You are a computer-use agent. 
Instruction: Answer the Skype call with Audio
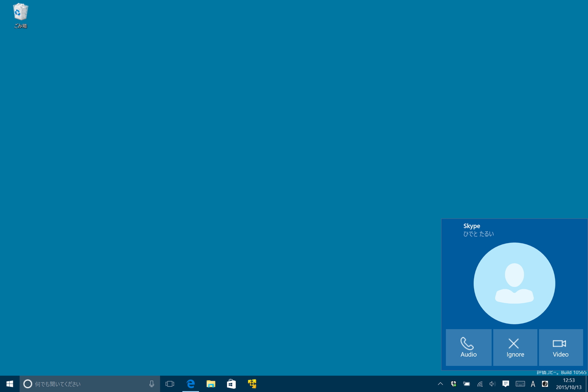pos(469,347)
